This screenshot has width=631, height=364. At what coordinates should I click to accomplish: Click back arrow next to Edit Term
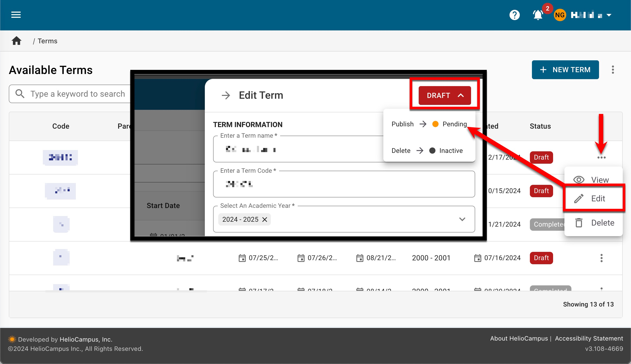[226, 95]
